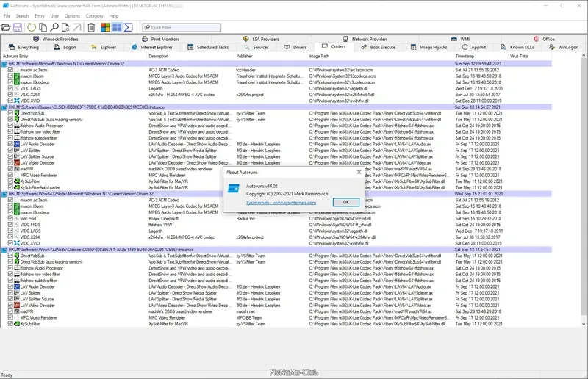Click the Jump to Entry arrow icon
Image resolution: width=588 pixels, height=379 pixels.
click(x=77, y=27)
